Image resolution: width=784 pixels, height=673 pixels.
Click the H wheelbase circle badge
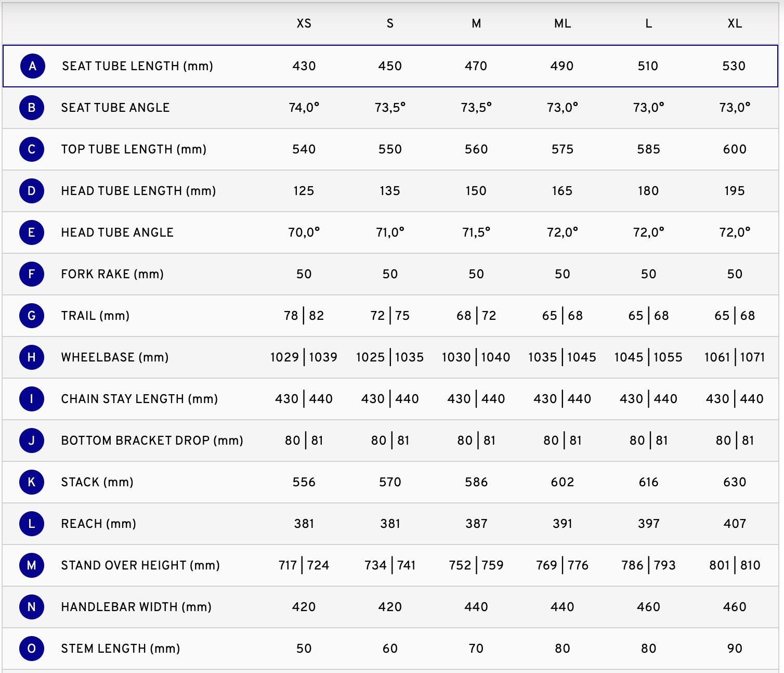[32, 357]
